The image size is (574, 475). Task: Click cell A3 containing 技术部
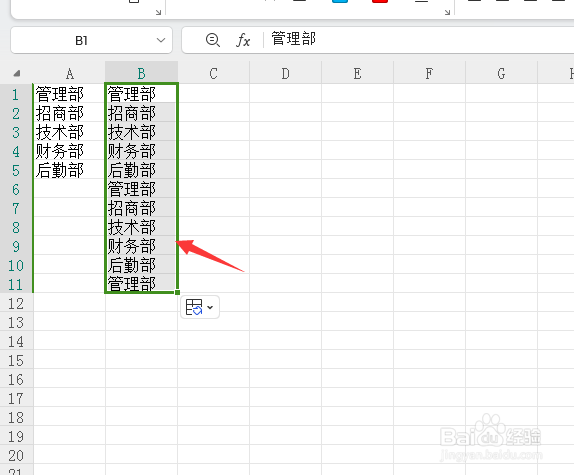70,132
